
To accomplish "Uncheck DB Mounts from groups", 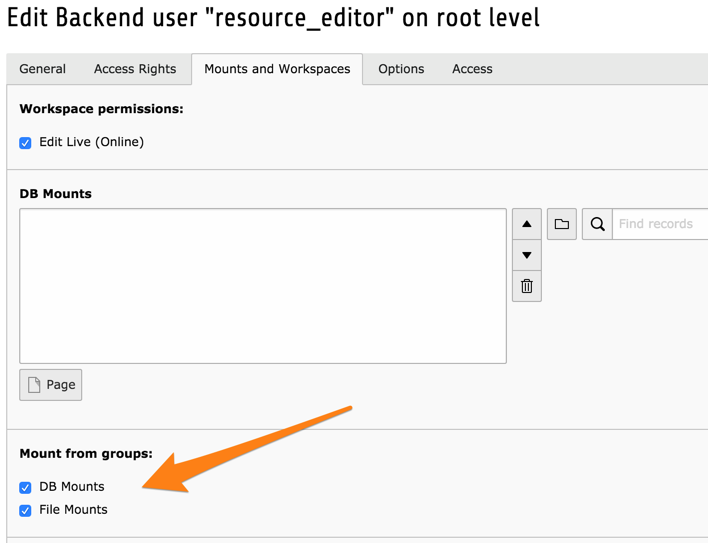I will (25, 487).
